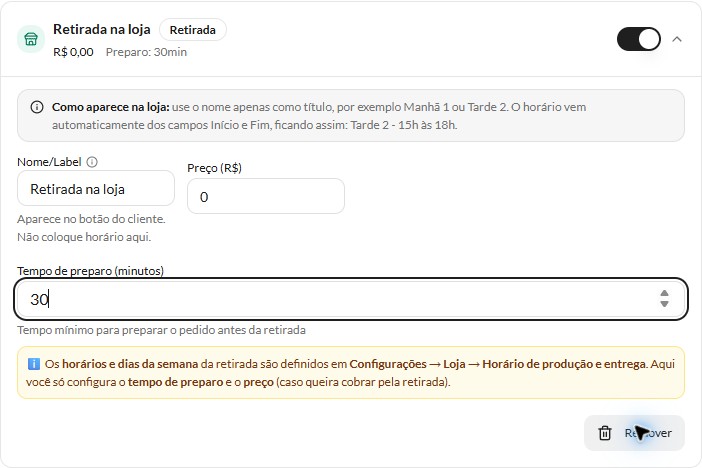
Task: Collapse the Retirada na loja panel
Action: coord(677,39)
